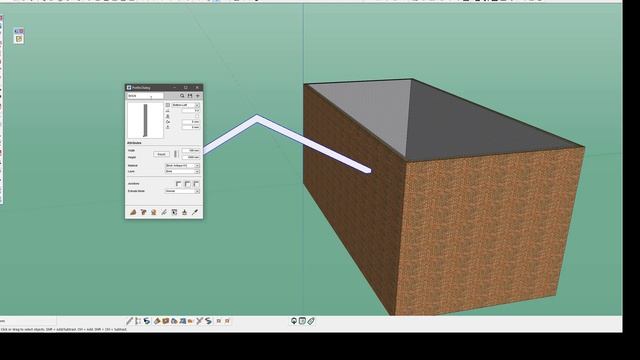Screen dimensions: 640x360
Task: Click the button next to Width label
Action: tap(161, 154)
